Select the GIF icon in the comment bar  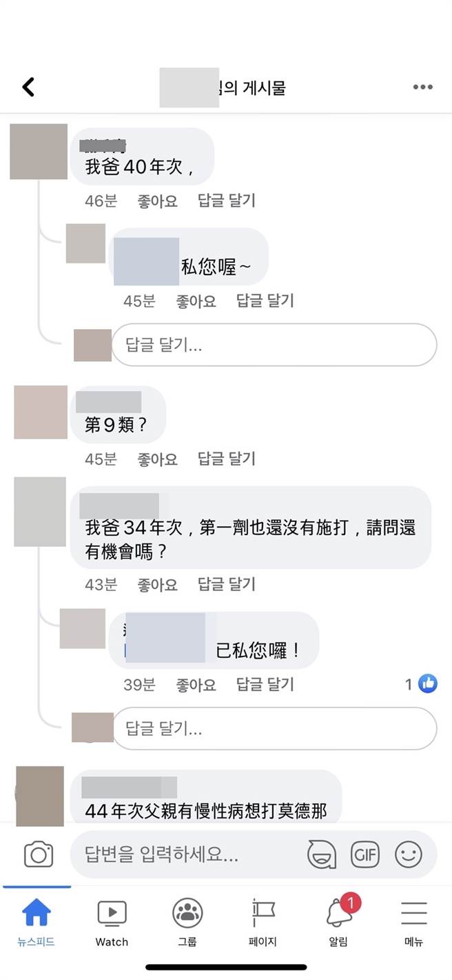[x=365, y=854]
